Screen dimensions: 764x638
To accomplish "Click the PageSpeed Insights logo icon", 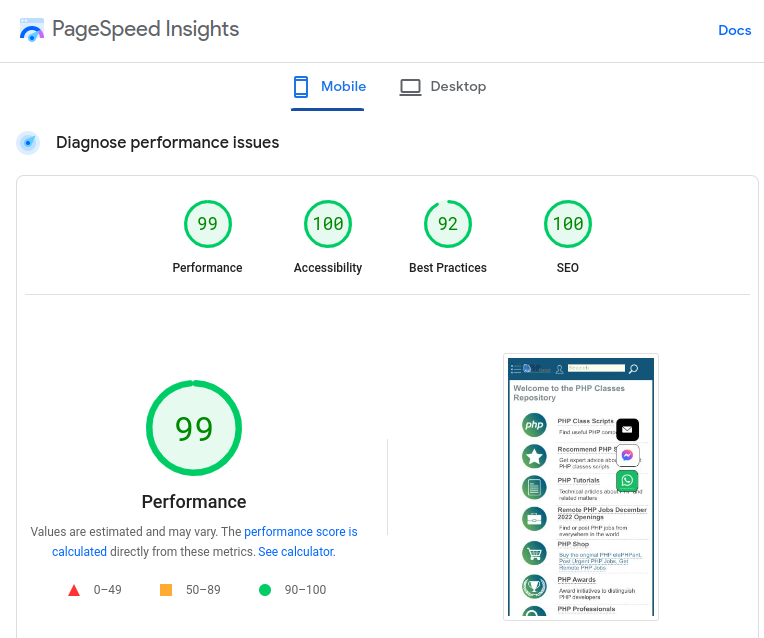I will pos(32,30).
